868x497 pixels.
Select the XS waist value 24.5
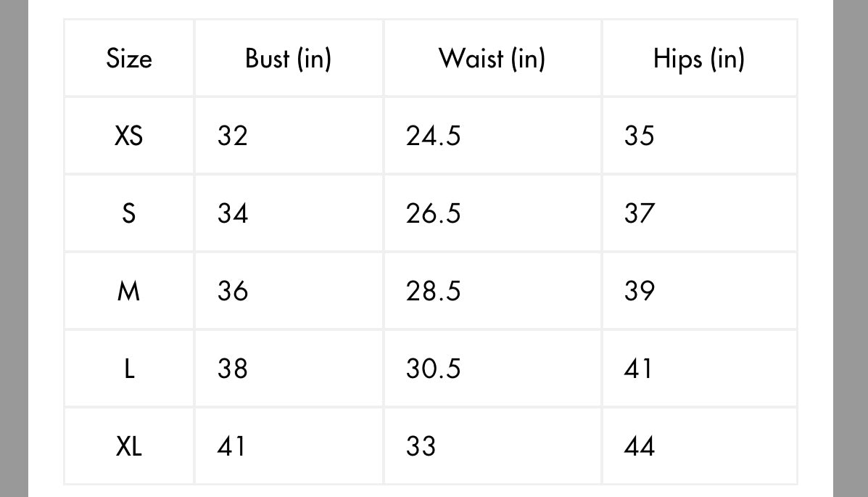point(433,136)
